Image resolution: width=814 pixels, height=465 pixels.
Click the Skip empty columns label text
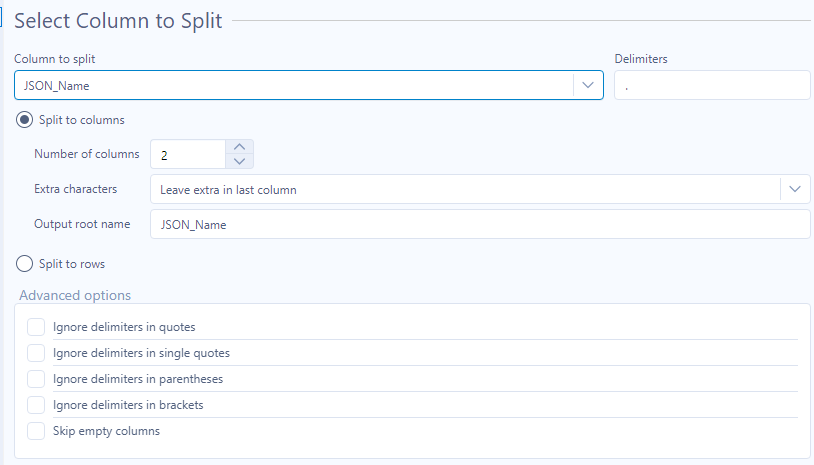106,431
